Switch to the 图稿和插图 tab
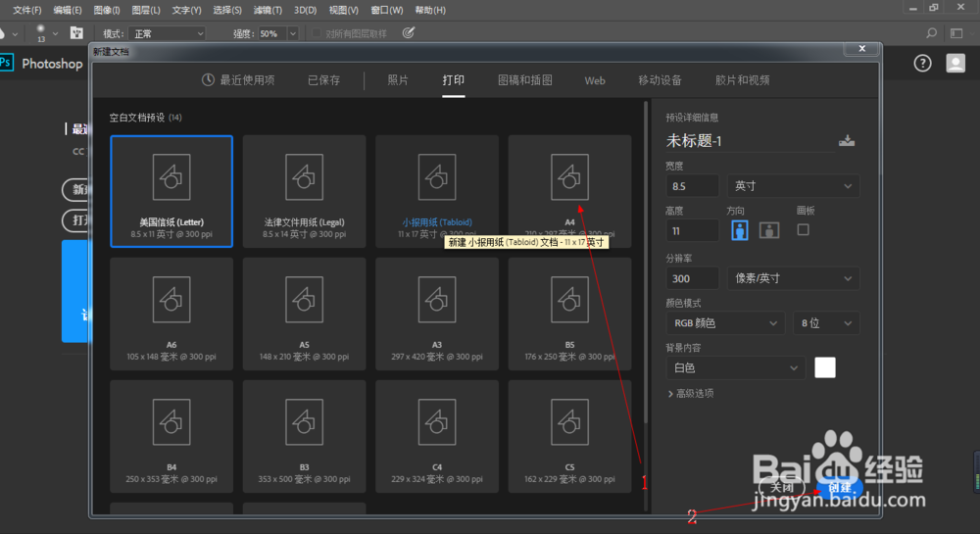This screenshot has width=980, height=534. coord(525,80)
